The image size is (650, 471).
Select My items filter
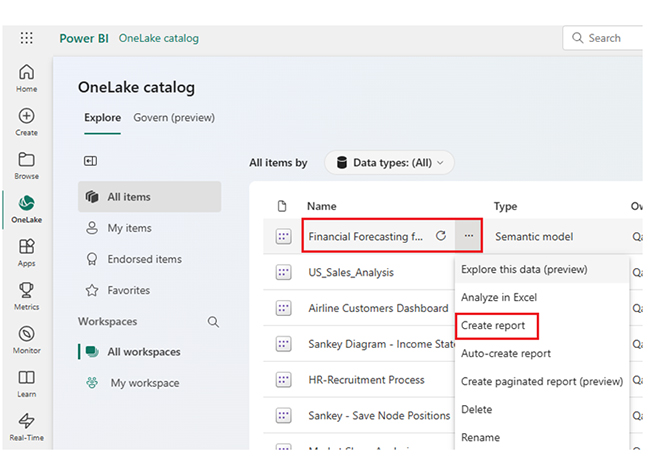[x=149, y=228]
